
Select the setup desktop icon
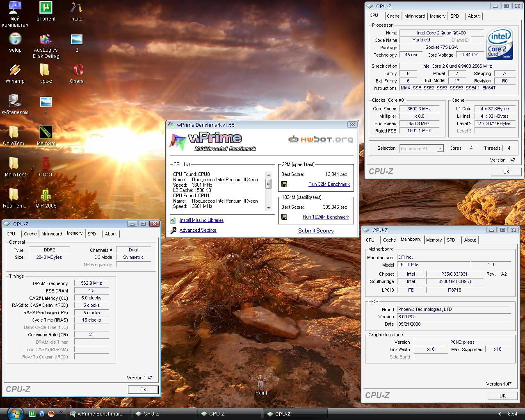15,43
